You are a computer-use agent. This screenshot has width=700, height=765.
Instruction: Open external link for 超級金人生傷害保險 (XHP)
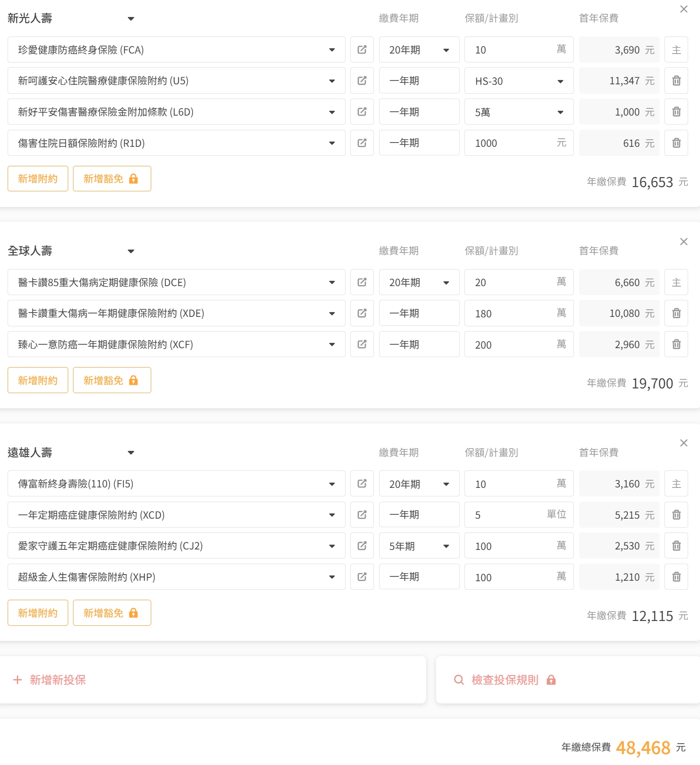[362, 577]
